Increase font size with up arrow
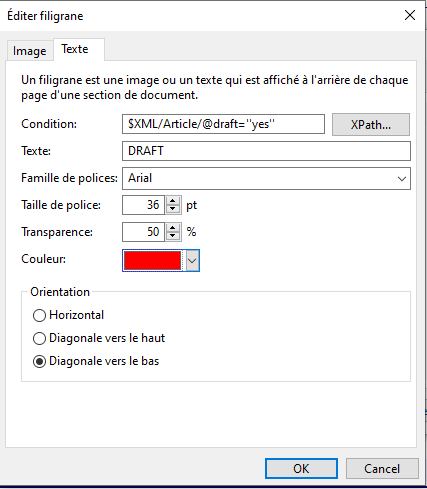Viewport: 427px width, 489px height. click(173, 201)
